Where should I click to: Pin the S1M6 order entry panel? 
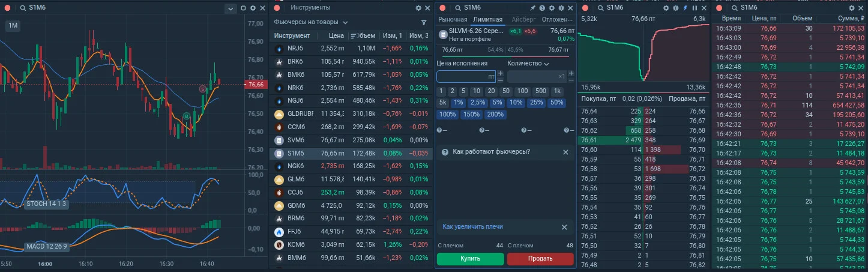pyautogui.click(x=532, y=8)
